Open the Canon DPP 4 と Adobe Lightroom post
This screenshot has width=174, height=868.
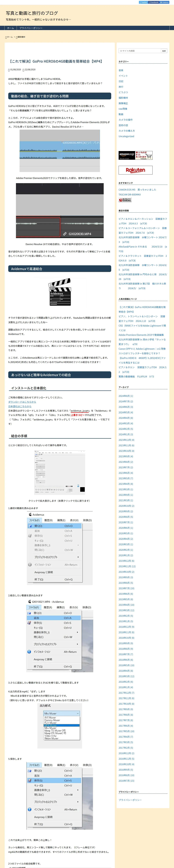(x=142, y=351)
